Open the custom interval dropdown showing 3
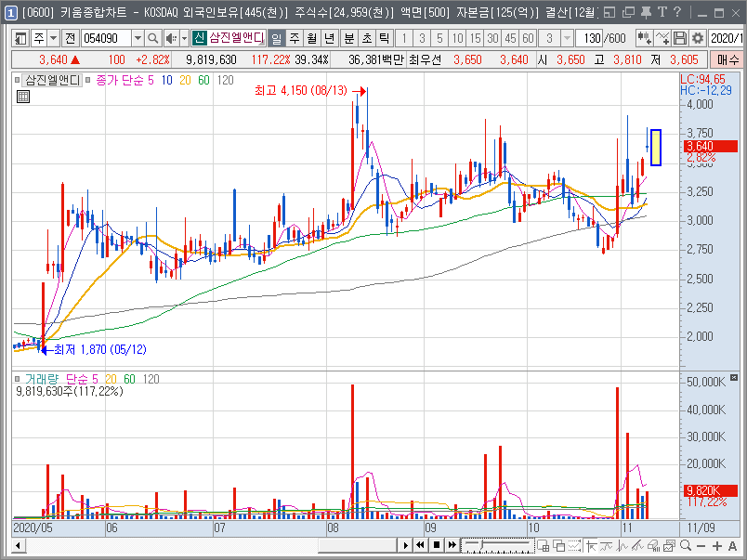The width and height of the screenshot is (747, 560). (x=567, y=38)
